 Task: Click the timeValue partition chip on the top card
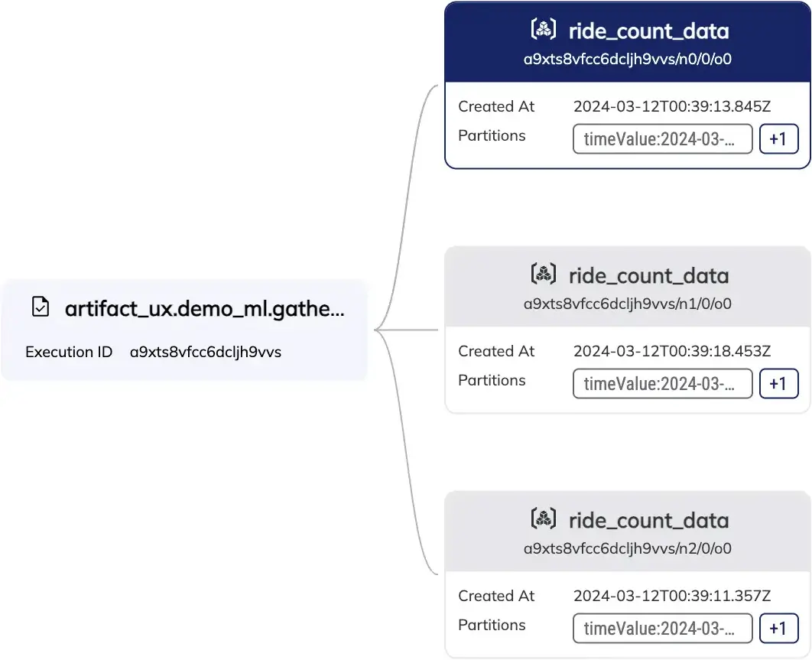tap(662, 138)
